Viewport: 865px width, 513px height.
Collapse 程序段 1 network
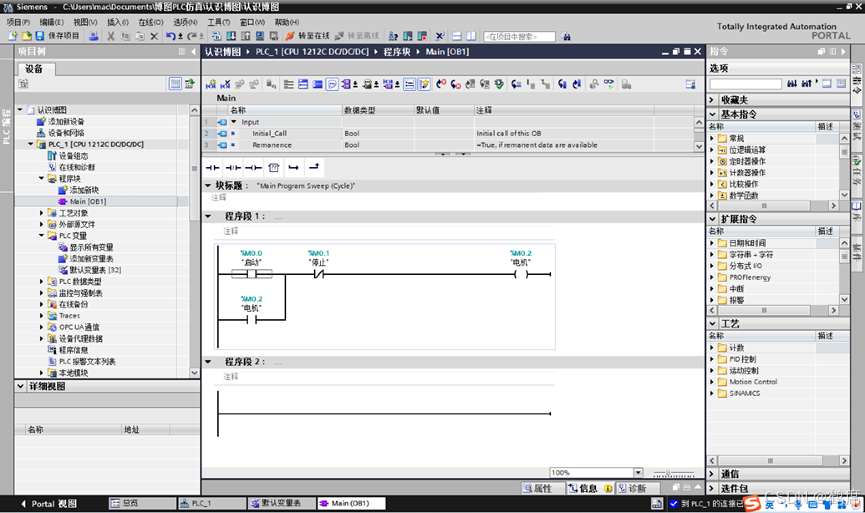click(209, 216)
